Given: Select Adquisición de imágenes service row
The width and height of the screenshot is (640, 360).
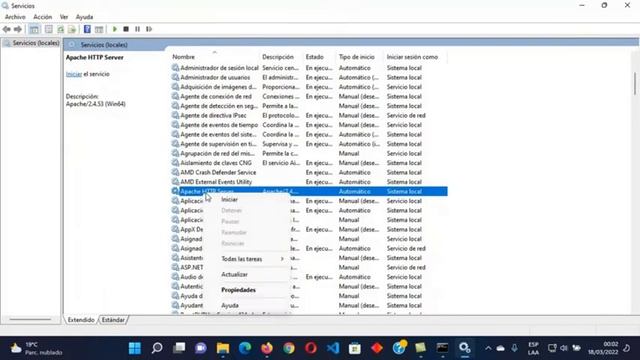Looking at the screenshot, I should tap(309, 87).
